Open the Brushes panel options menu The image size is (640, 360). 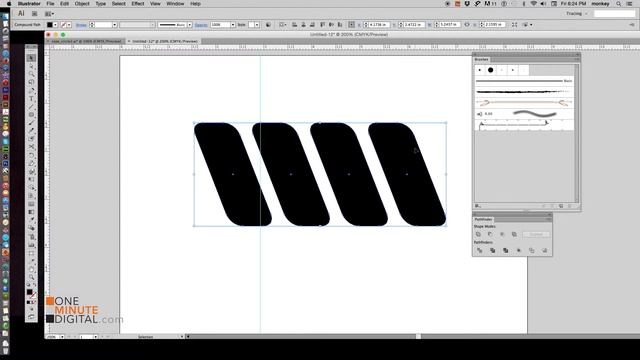click(576, 60)
